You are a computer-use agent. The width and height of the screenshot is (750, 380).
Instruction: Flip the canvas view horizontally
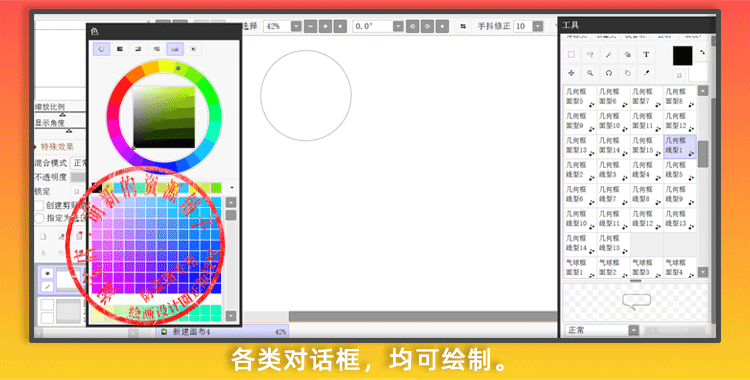(463, 26)
